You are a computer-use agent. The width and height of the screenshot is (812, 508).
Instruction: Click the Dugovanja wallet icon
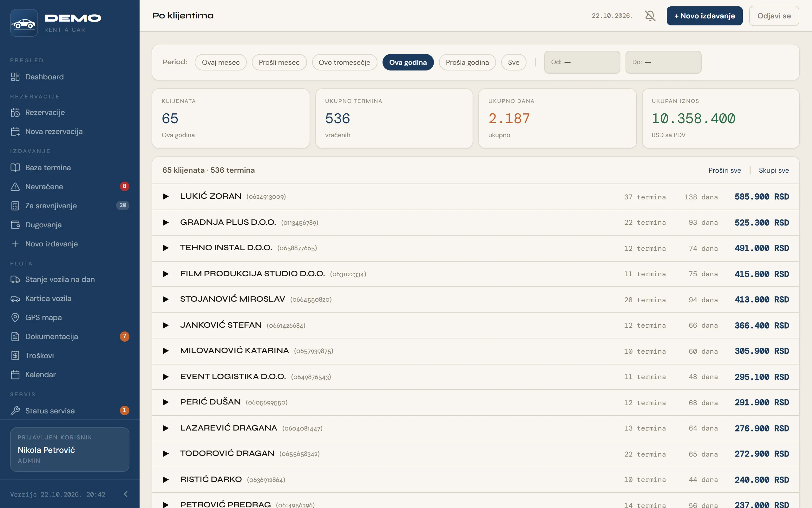click(x=15, y=225)
